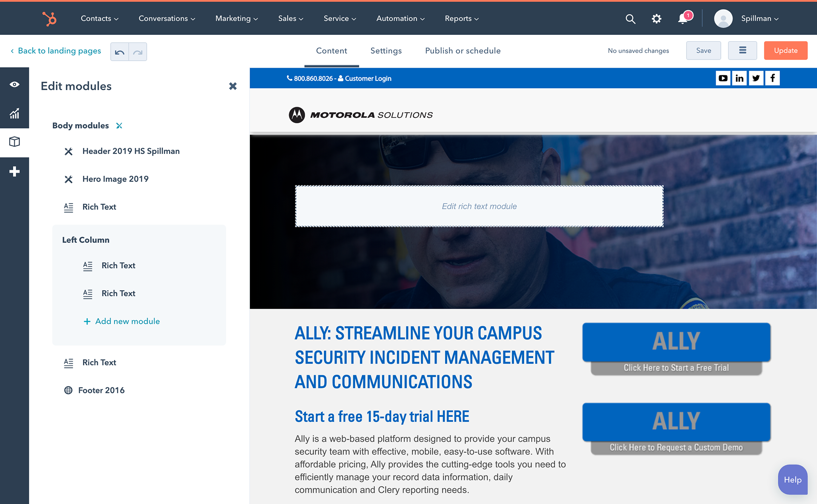Click the orange Update button
Image resolution: width=817 pixels, height=504 pixels.
coord(786,51)
